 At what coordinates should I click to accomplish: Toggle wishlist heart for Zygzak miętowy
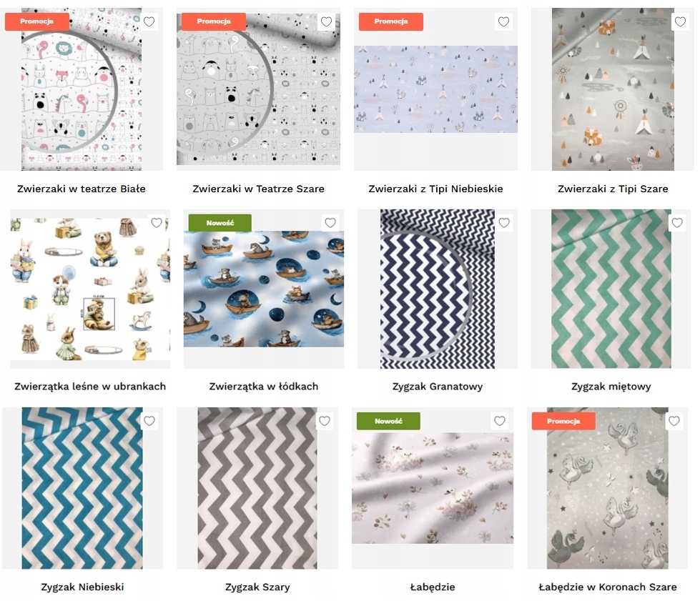pos(677,223)
